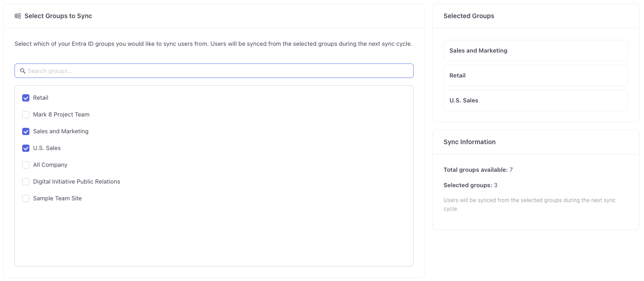Uncheck the Sales and Marketing checkbox

click(x=26, y=131)
